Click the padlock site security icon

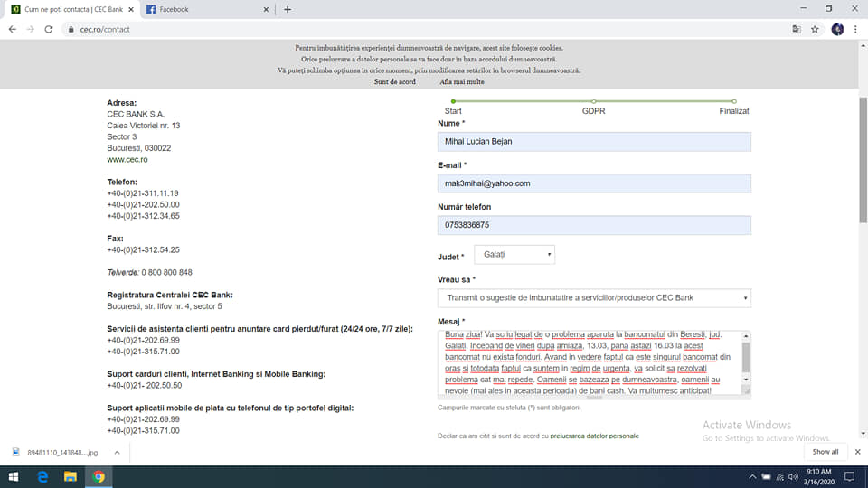[71, 29]
